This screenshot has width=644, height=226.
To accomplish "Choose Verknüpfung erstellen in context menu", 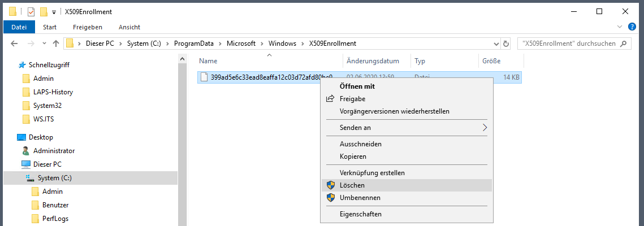I will 406,173.
